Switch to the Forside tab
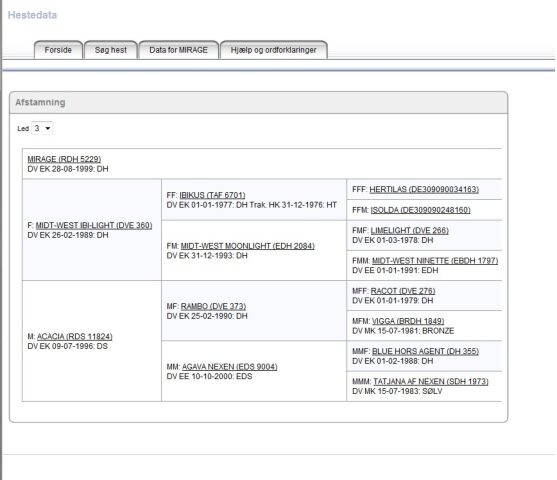The image size is (557, 480). [x=58, y=50]
